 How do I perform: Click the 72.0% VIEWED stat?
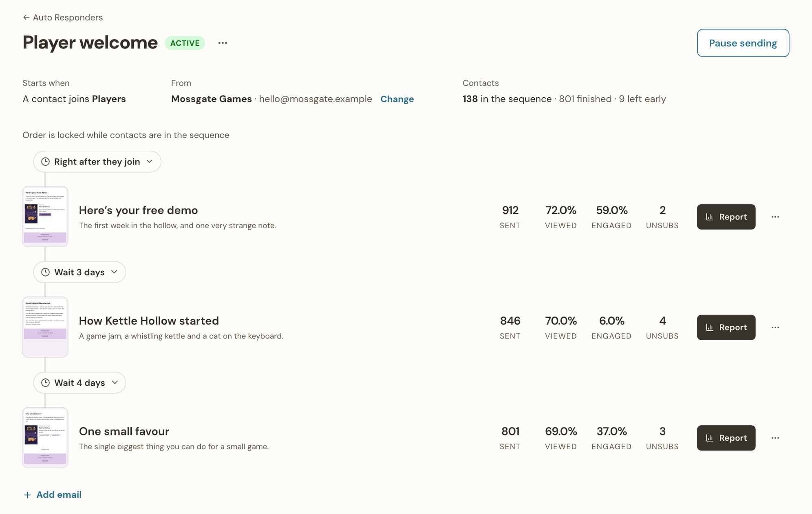pyautogui.click(x=561, y=217)
